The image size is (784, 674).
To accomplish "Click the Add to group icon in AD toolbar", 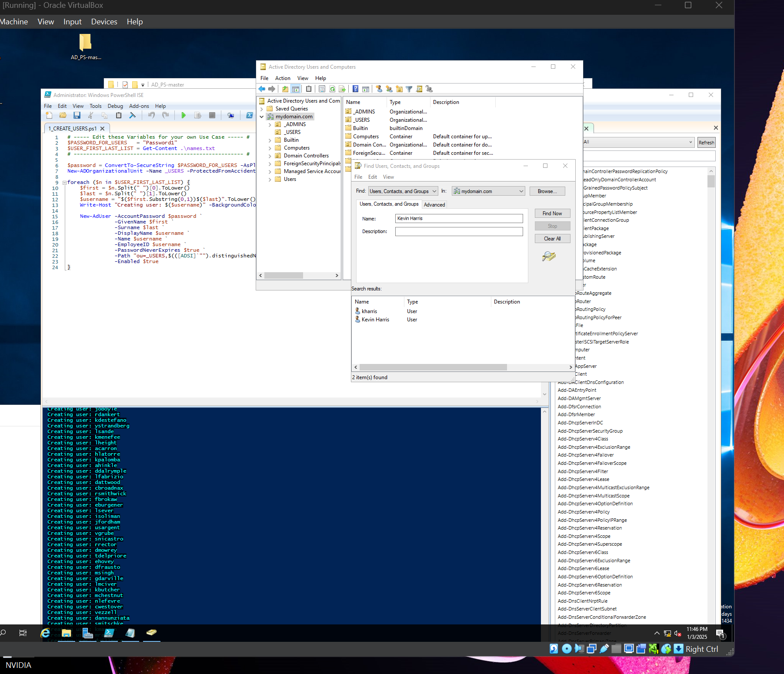I will [429, 89].
